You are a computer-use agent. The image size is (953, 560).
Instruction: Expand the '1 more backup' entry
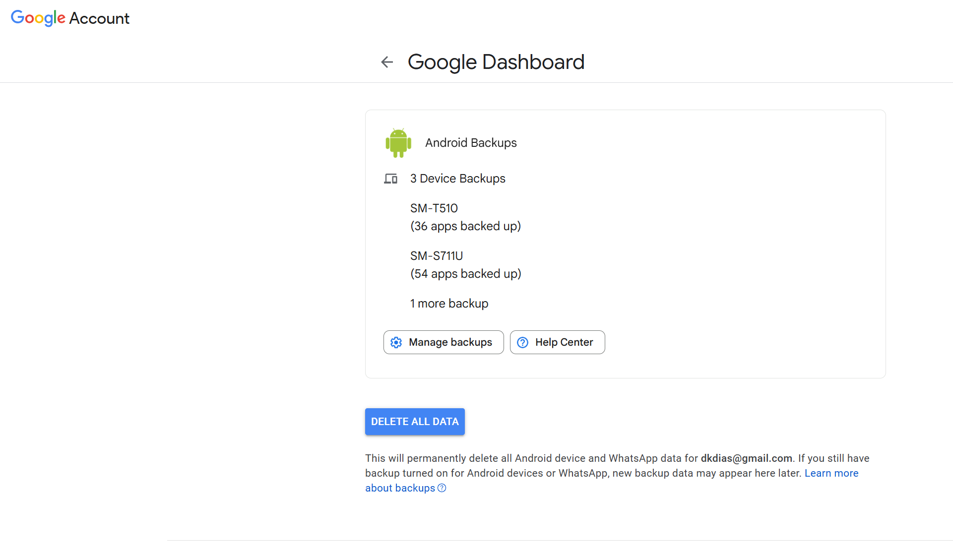click(449, 304)
